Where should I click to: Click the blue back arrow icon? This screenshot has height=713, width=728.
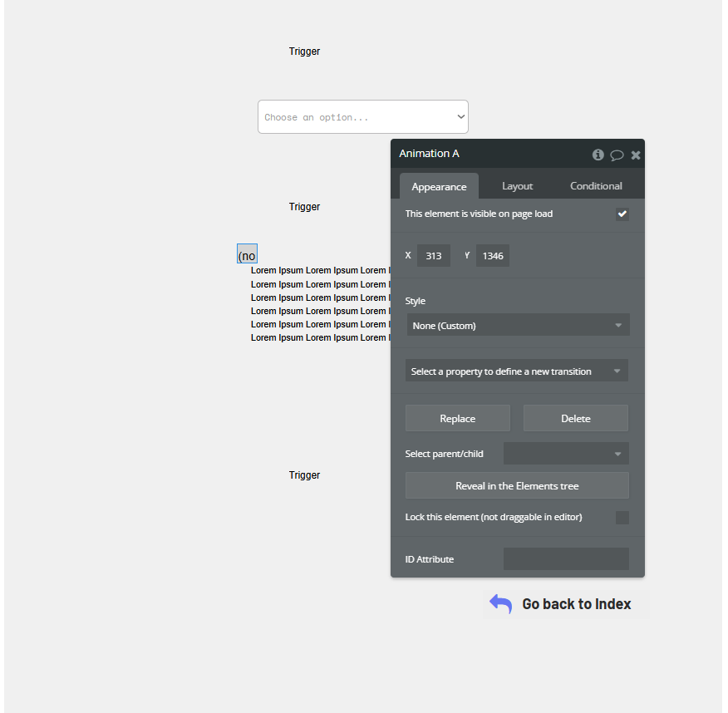click(x=499, y=604)
